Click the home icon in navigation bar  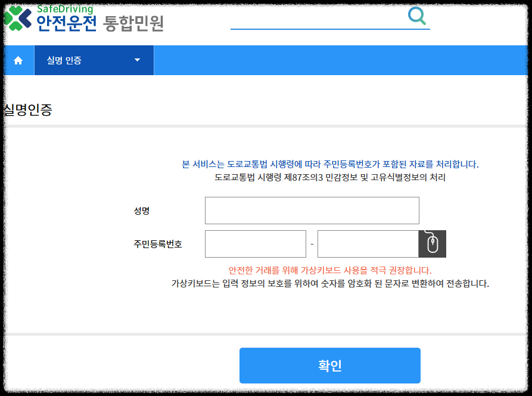tap(18, 60)
